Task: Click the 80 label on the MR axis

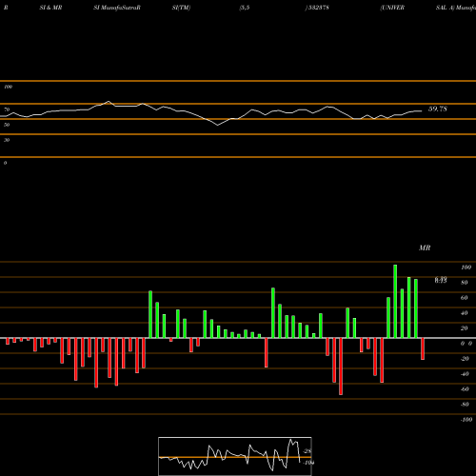Action: point(465,283)
